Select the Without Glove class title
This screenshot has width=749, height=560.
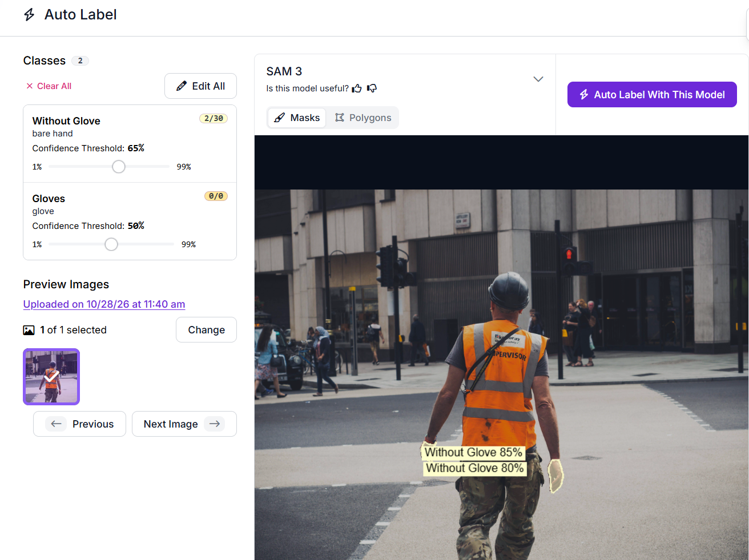click(66, 121)
